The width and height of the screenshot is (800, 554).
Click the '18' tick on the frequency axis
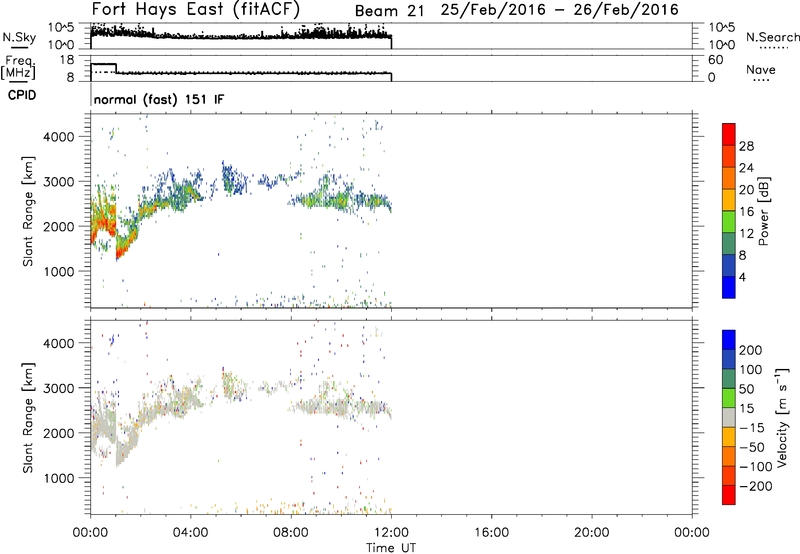67,60
